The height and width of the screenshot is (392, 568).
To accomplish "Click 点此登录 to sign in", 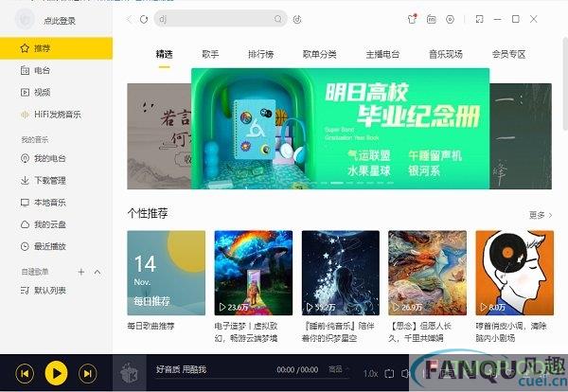I will 60,21.
